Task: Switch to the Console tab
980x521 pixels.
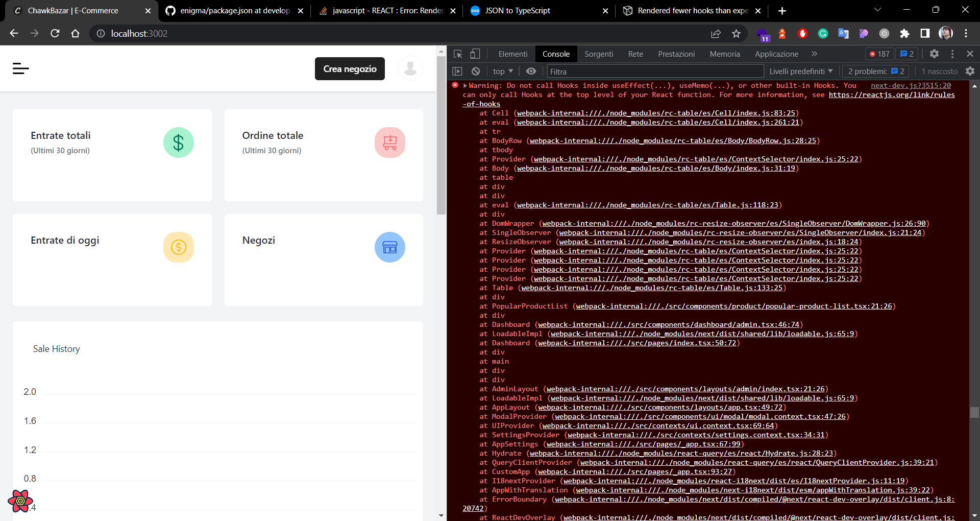Action: [x=556, y=54]
